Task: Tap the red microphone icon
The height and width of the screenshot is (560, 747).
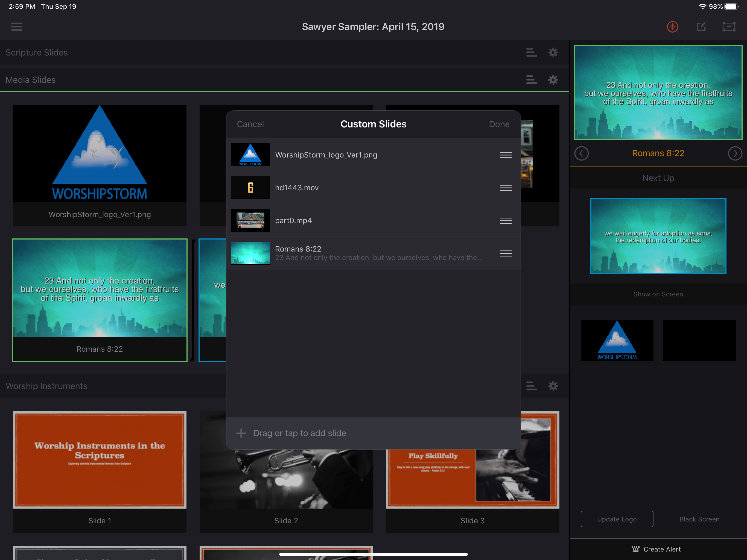Action: pyautogui.click(x=672, y=27)
